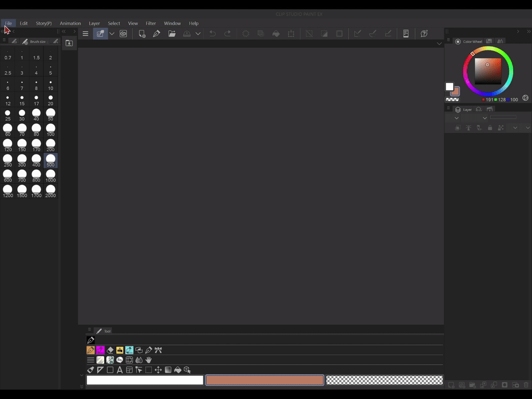Click the Open file folder icon
The width and height of the screenshot is (532, 399).
[172, 34]
